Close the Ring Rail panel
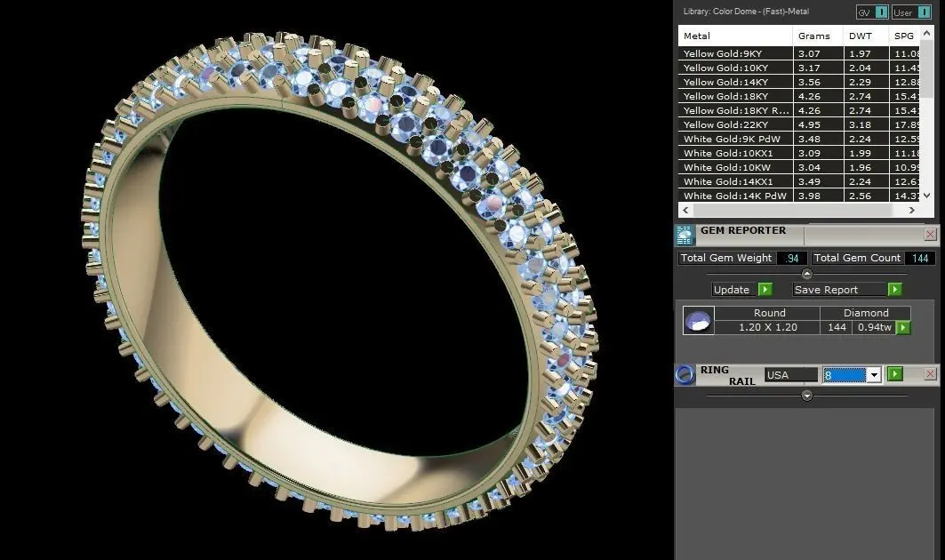This screenshot has height=560, width=945. coord(930,373)
